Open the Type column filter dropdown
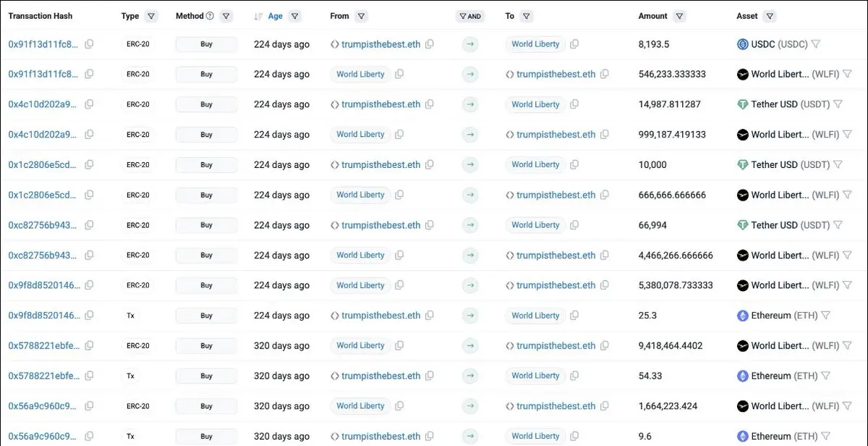The image size is (868, 446). pos(150,16)
